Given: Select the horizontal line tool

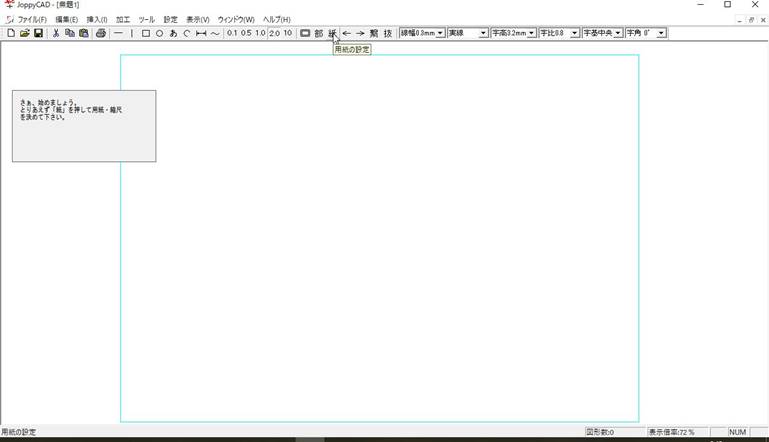Looking at the screenshot, I should click(118, 33).
